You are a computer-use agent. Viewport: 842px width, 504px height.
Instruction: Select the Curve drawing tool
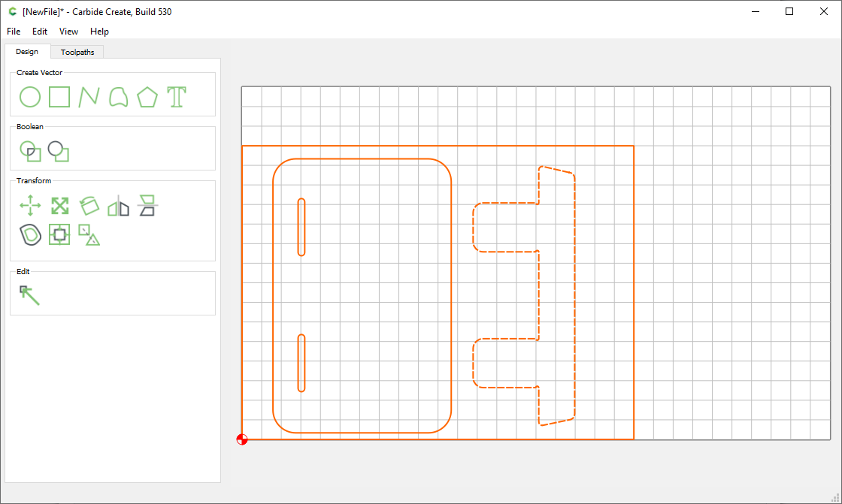pos(118,97)
